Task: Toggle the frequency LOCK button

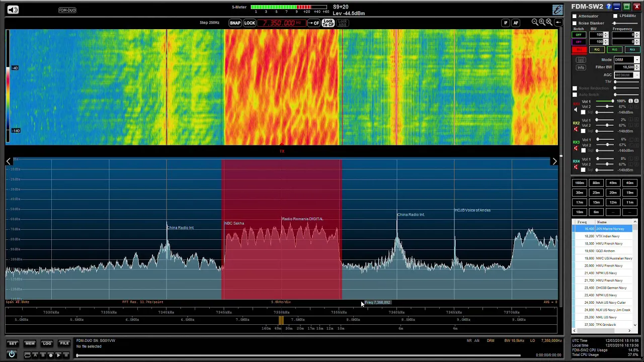Action: 250,23
